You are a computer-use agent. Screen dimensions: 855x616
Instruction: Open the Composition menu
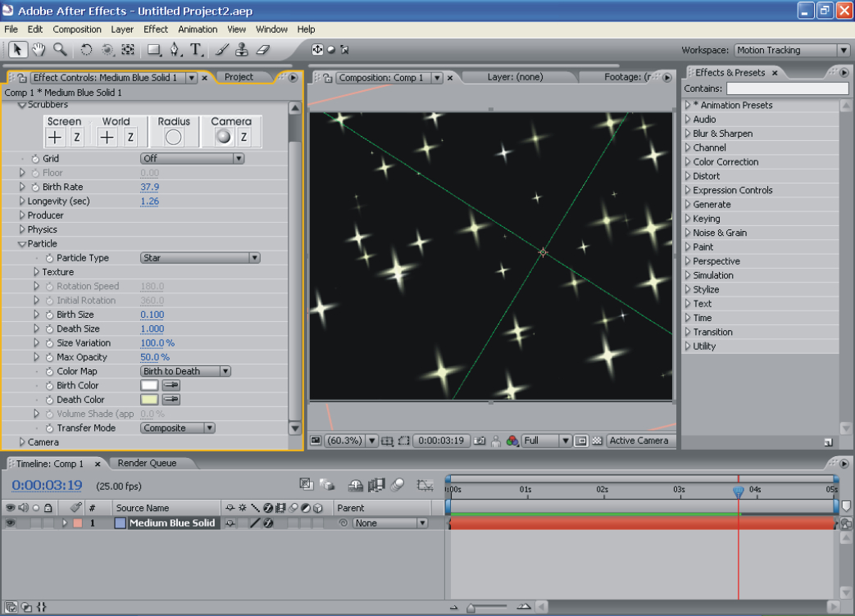77,29
